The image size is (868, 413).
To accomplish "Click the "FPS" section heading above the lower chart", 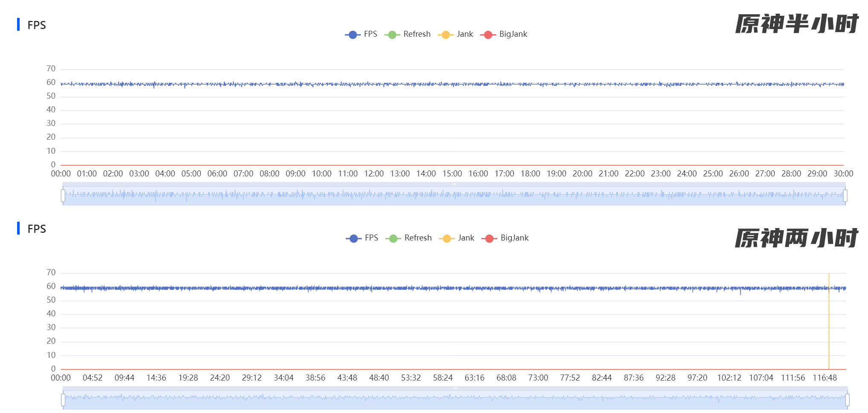I will [x=37, y=229].
